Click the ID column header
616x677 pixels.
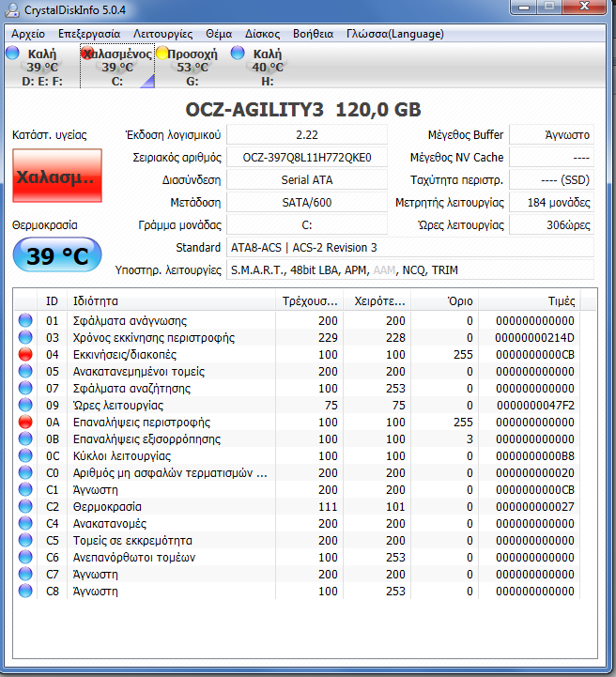pos(52,300)
